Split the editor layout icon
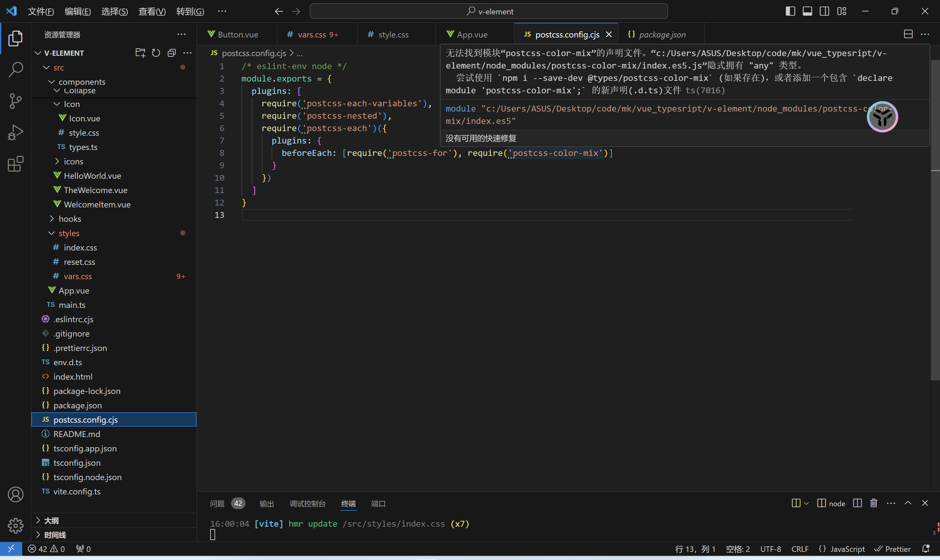The image size is (940, 560). coord(908,34)
